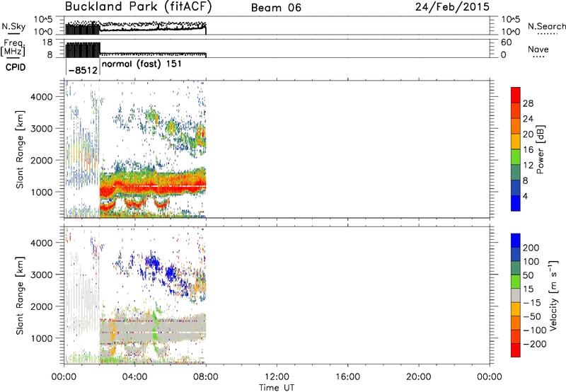Click the '60' Nave axis value
The width and height of the screenshot is (566, 392).
pyautogui.click(x=506, y=42)
